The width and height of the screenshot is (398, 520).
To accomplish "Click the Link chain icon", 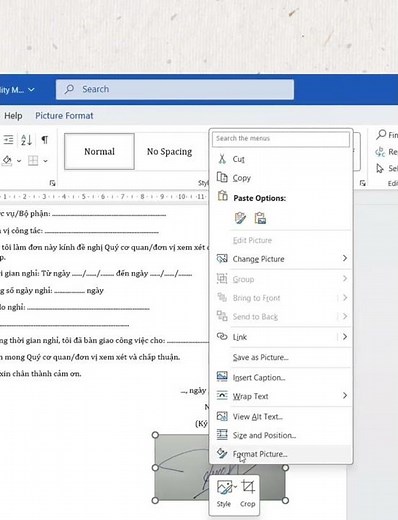I will 222,336.
